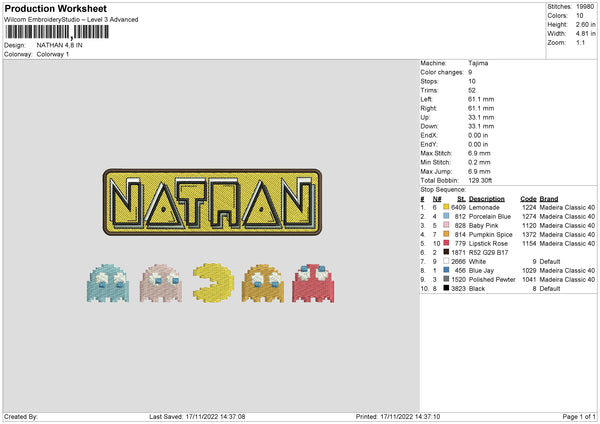
Task: Click the 'Lipstick Rose' description text
Action: [488, 243]
